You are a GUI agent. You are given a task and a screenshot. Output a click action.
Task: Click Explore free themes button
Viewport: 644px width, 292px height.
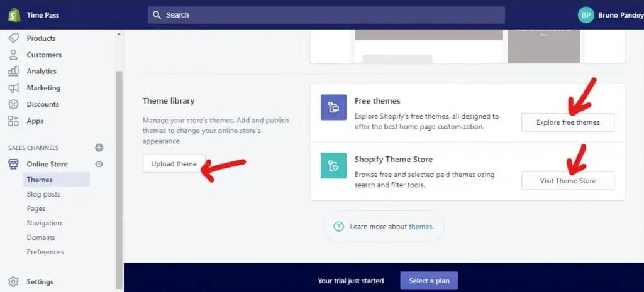(x=567, y=122)
